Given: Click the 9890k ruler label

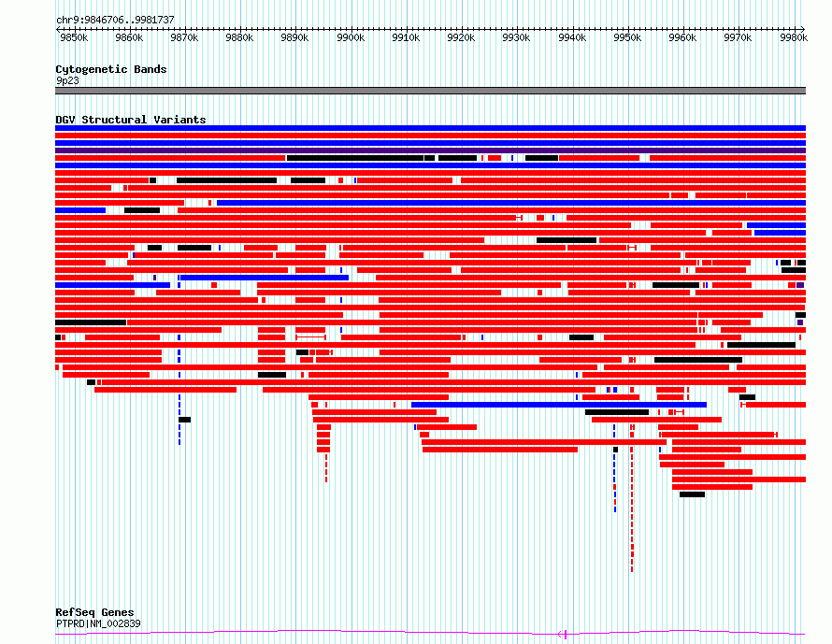Looking at the screenshot, I should 294,37.
